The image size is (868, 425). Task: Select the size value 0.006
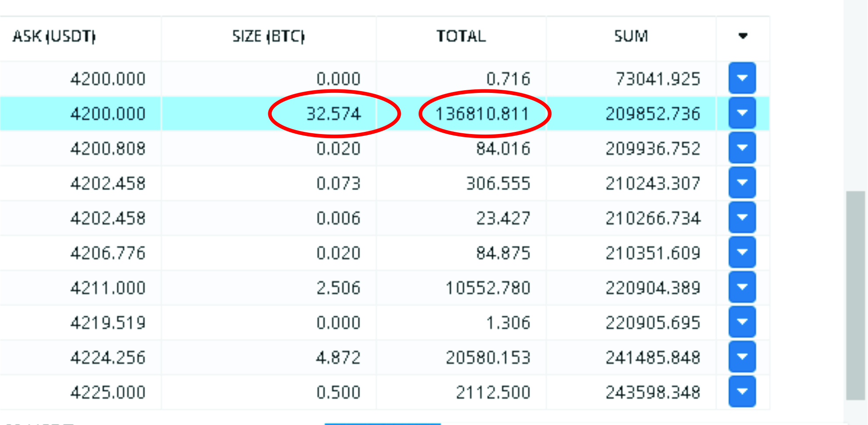click(338, 218)
